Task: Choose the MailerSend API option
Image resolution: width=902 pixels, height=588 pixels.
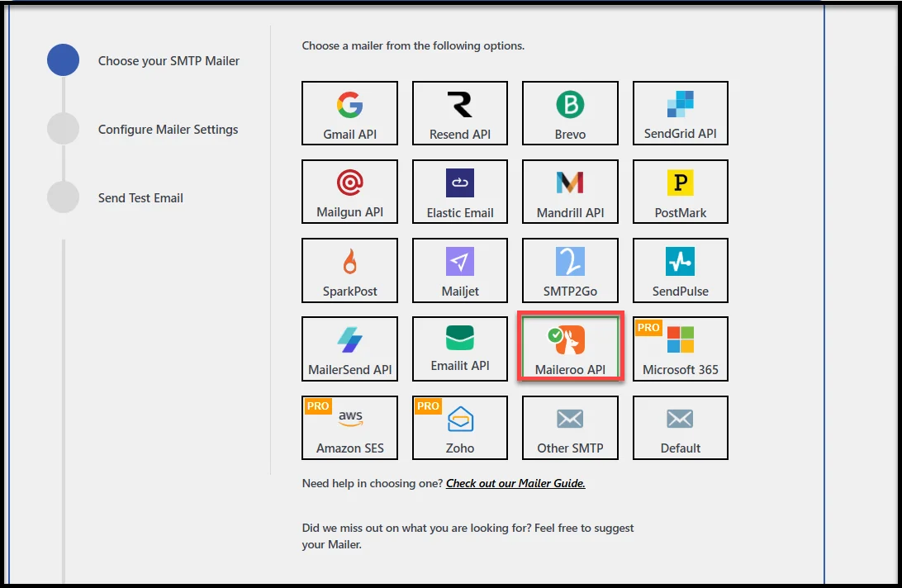Action: click(349, 349)
